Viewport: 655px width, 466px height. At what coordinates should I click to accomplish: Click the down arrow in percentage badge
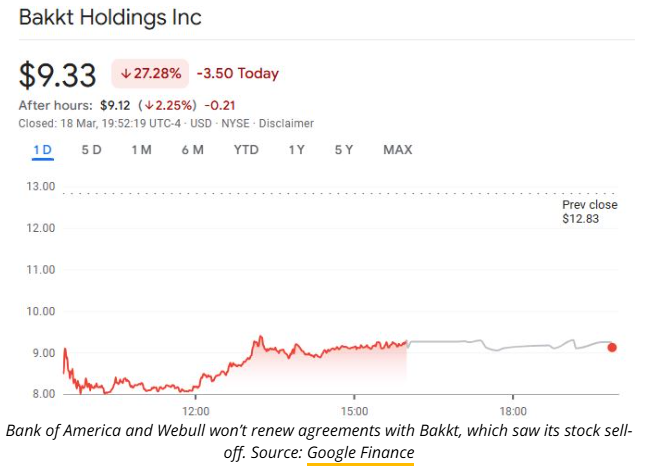click(126, 74)
